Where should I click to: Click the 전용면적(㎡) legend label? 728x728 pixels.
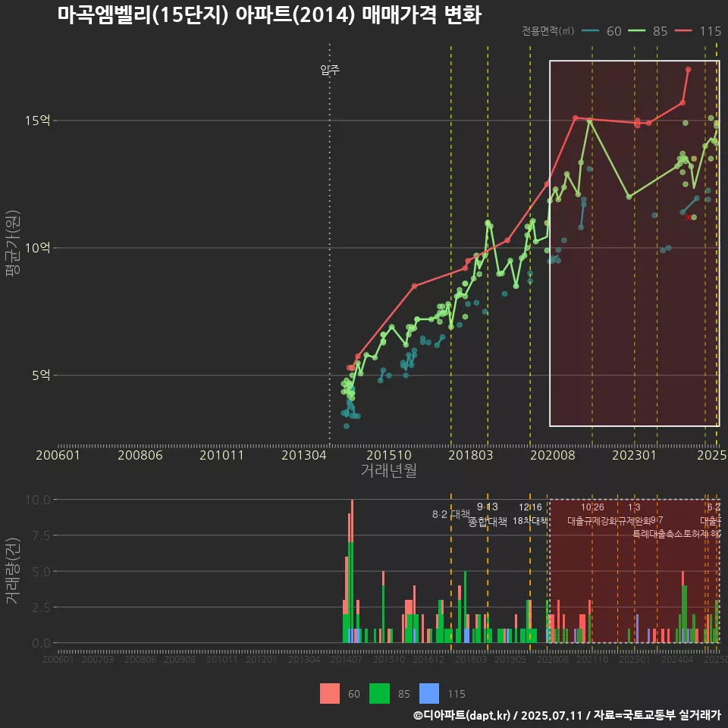coord(548,31)
